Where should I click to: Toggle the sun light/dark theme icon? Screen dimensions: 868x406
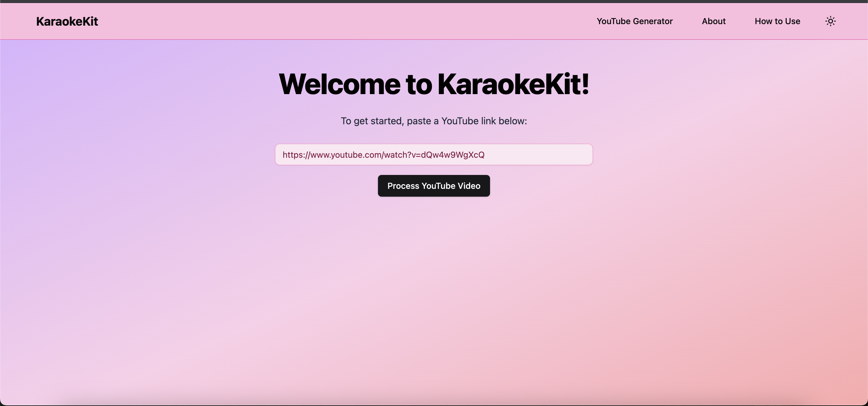830,21
